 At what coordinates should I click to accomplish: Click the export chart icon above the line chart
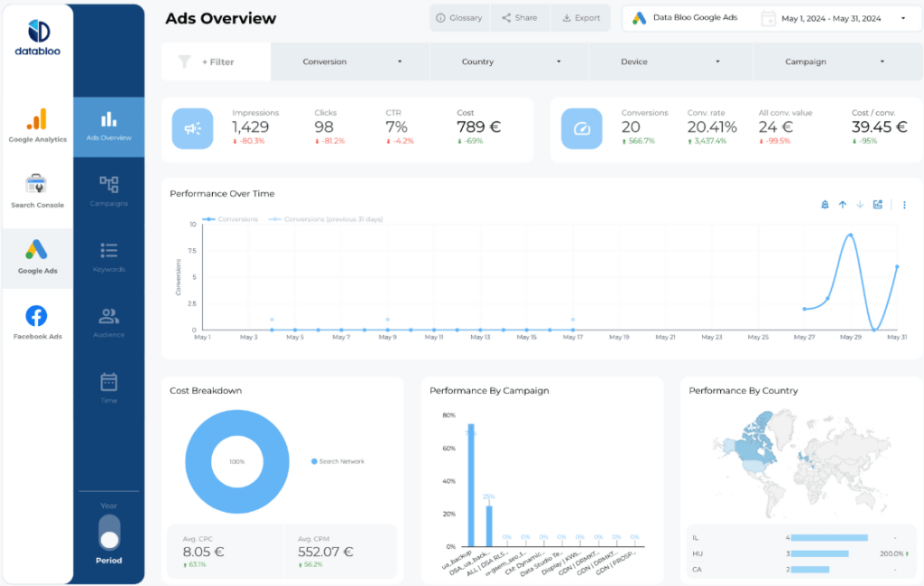point(877,205)
